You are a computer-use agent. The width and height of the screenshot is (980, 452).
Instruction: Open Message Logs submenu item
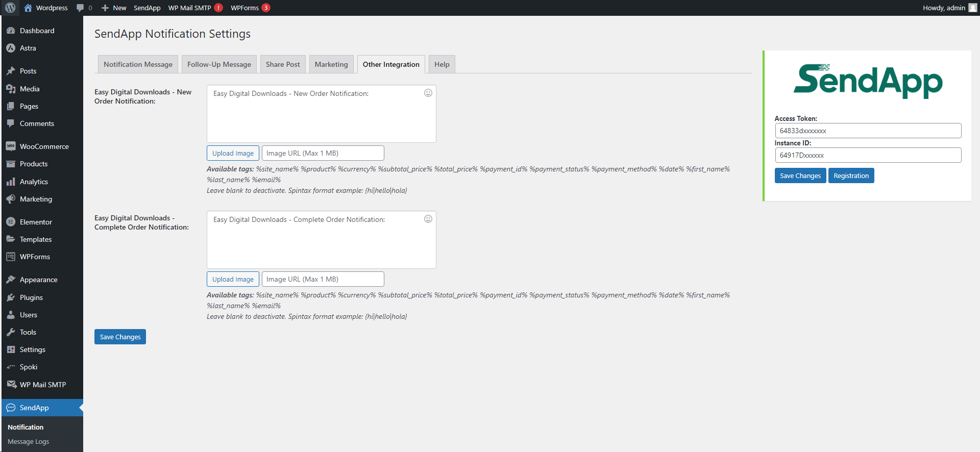pos(29,442)
